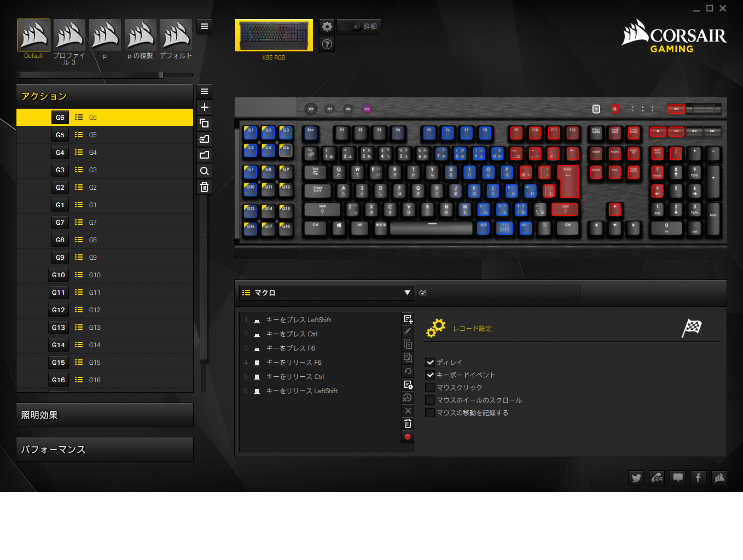This screenshot has width=743, height=560.
Task: Enable the マウスクリック checkbox
Action: (430, 387)
